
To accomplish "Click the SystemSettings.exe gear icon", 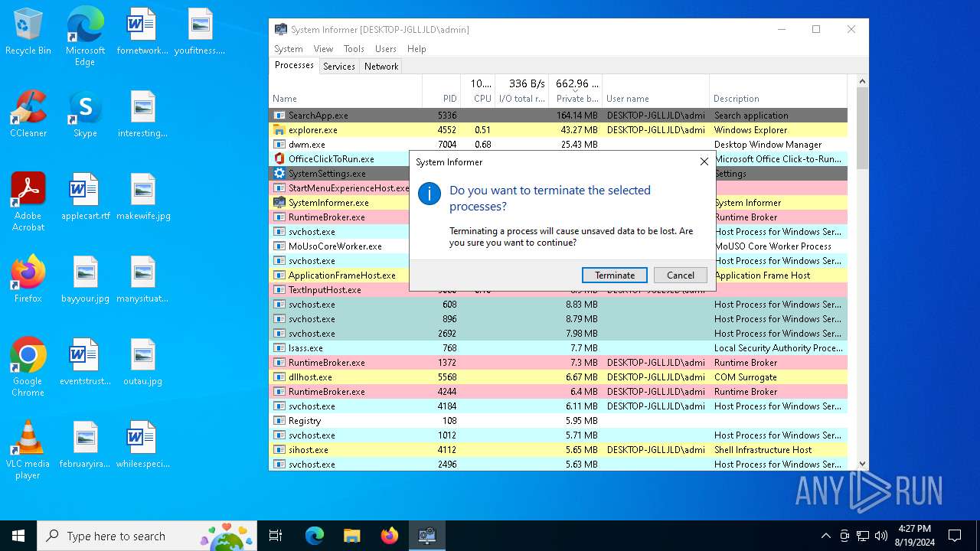I will coord(279,174).
